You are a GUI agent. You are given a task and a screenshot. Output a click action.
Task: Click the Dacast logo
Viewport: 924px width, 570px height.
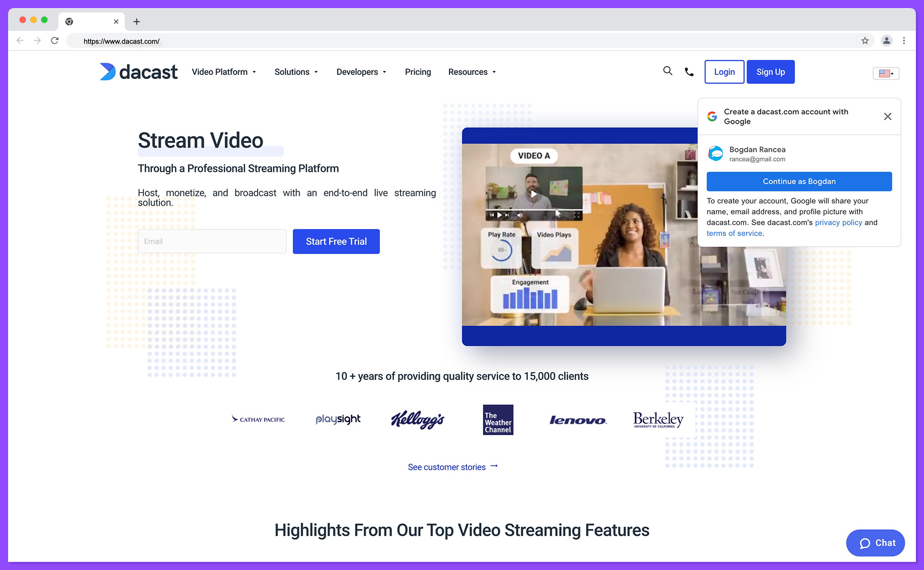pos(138,72)
